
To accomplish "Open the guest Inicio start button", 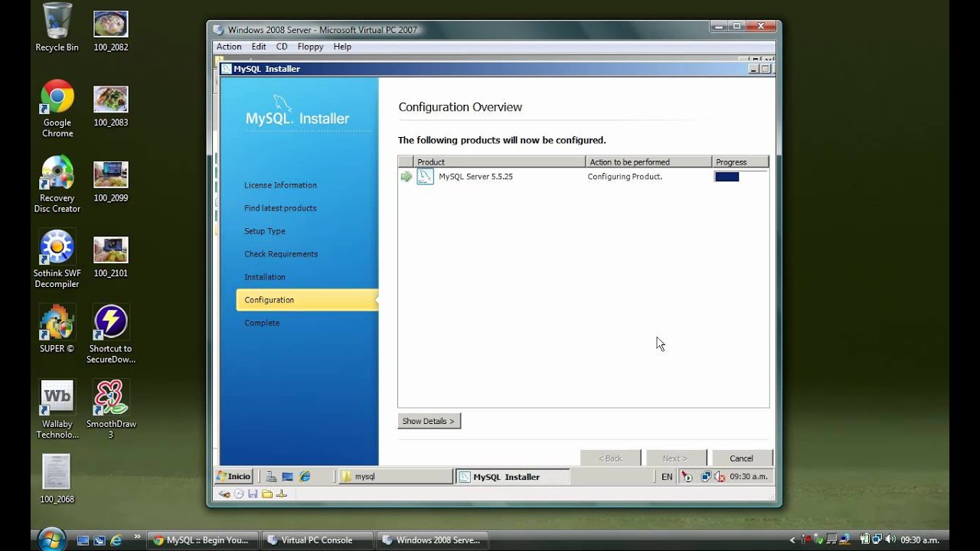I will click(234, 477).
